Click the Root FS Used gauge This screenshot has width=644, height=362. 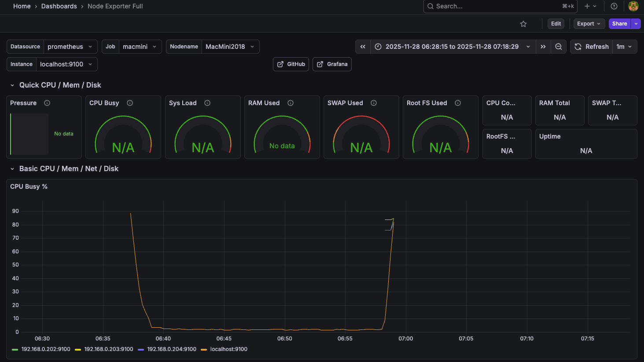click(441, 135)
